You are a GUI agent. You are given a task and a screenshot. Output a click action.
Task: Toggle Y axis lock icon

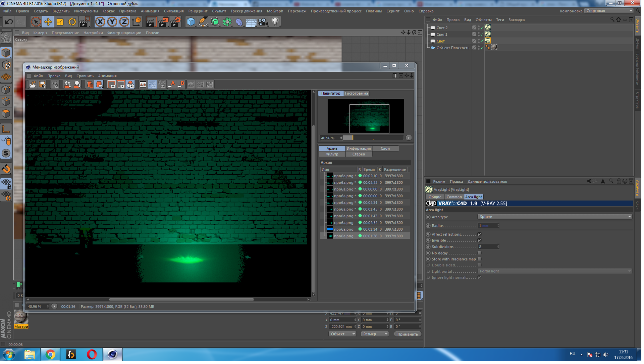[x=112, y=22]
